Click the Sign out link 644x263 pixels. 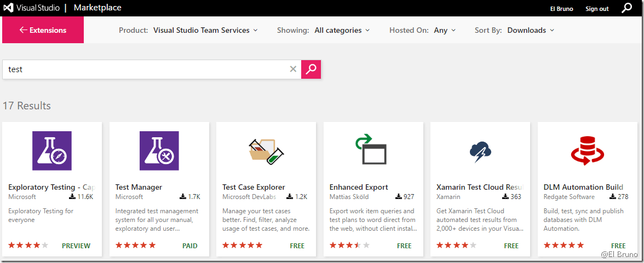(597, 9)
